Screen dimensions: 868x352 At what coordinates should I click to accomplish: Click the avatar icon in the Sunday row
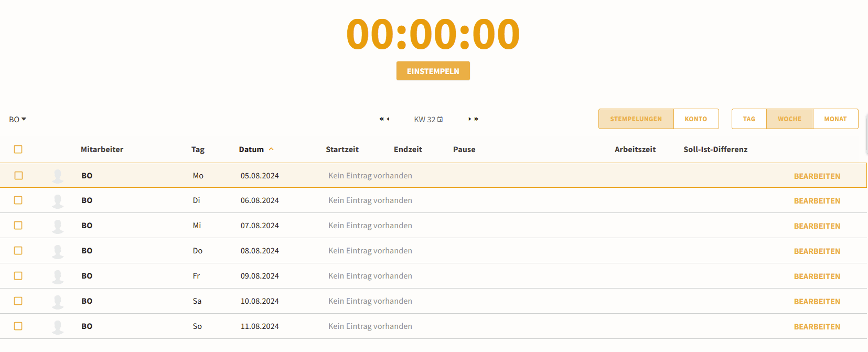pyautogui.click(x=58, y=326)
